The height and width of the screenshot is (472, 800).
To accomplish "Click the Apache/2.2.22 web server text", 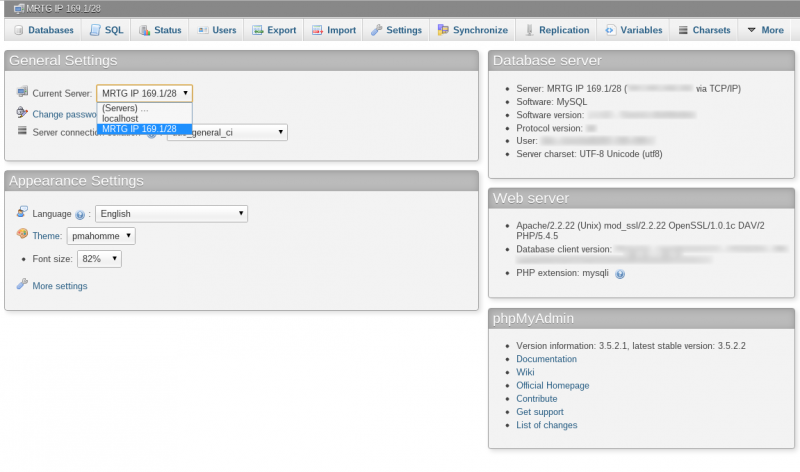I will pos(640,231).
